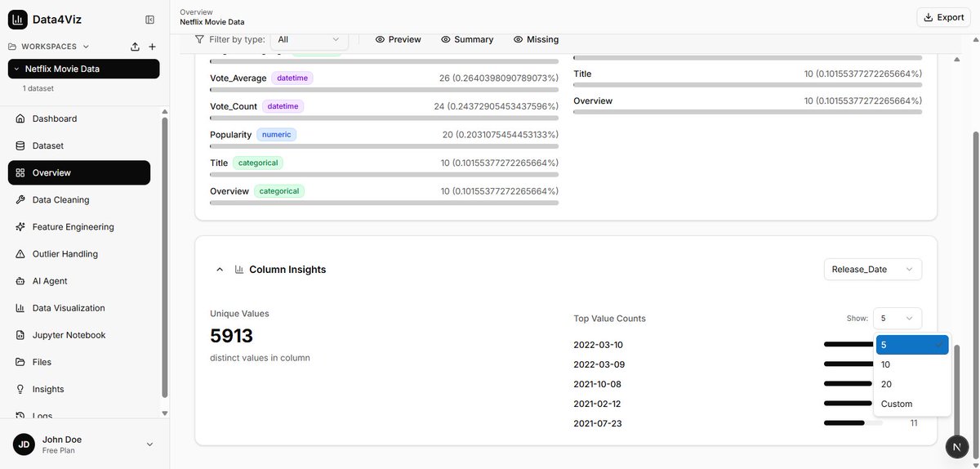Click the Data4Viz logo icon
This screenshot has width=980, height=469.
pyautogui.click(x=18, y=19)
